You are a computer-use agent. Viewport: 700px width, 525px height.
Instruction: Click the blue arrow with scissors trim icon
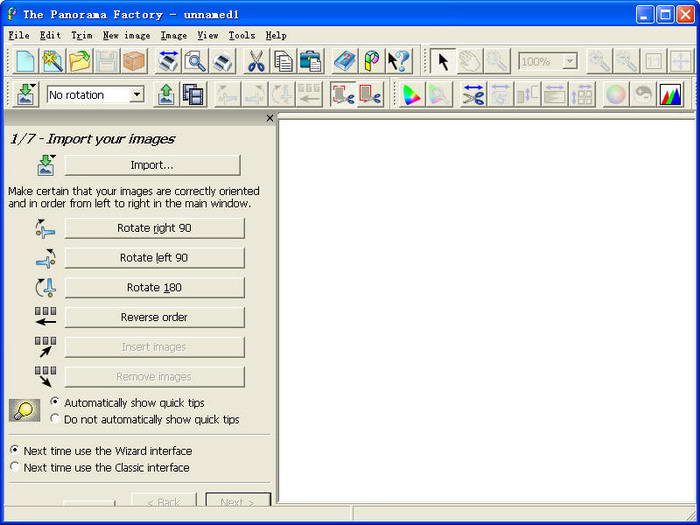tap(473, 95)
